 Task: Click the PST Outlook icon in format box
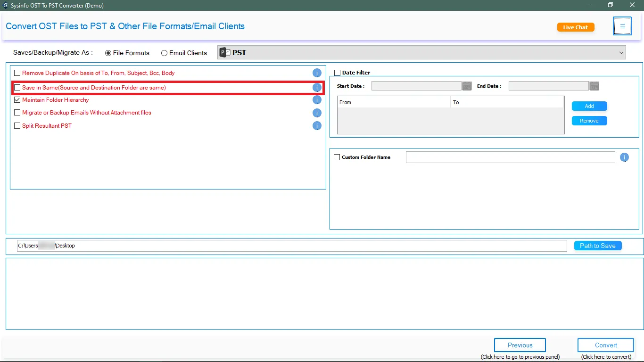(x=225, y=52)
